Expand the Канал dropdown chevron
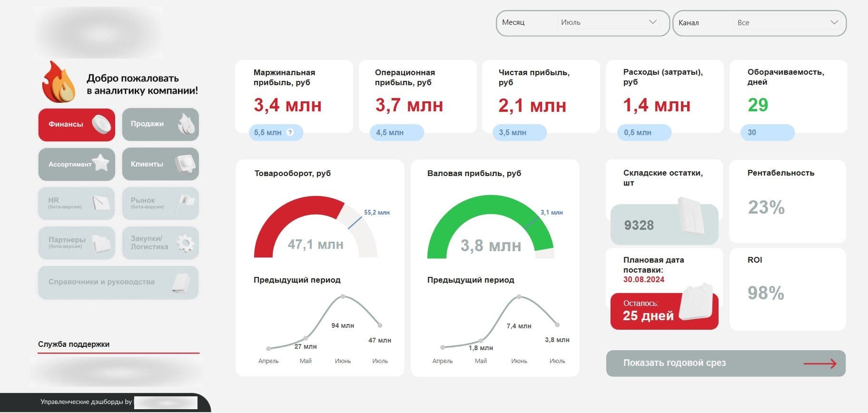Viewport: 868px width, 413px height. (834, 22)
